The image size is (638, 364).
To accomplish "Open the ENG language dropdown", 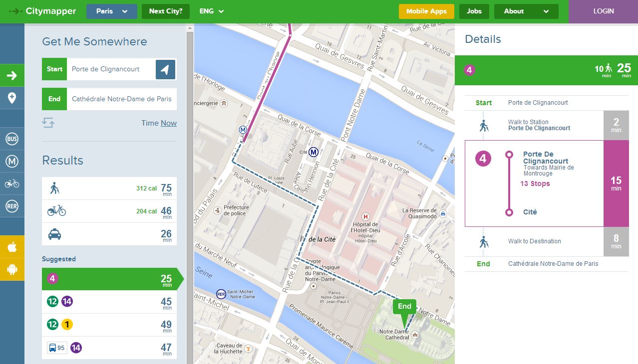I will pos(212,11).
